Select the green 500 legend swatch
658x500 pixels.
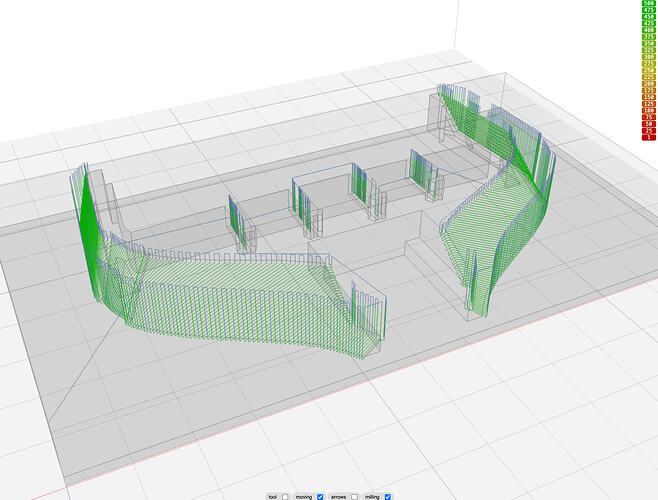point(648,4)
